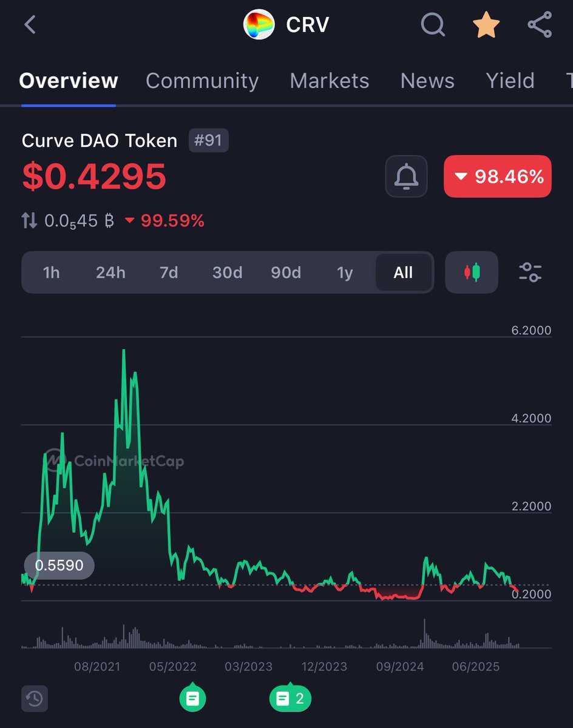Open chart settings sliders icon
The image size is (573, 728).
click(531, 272)
